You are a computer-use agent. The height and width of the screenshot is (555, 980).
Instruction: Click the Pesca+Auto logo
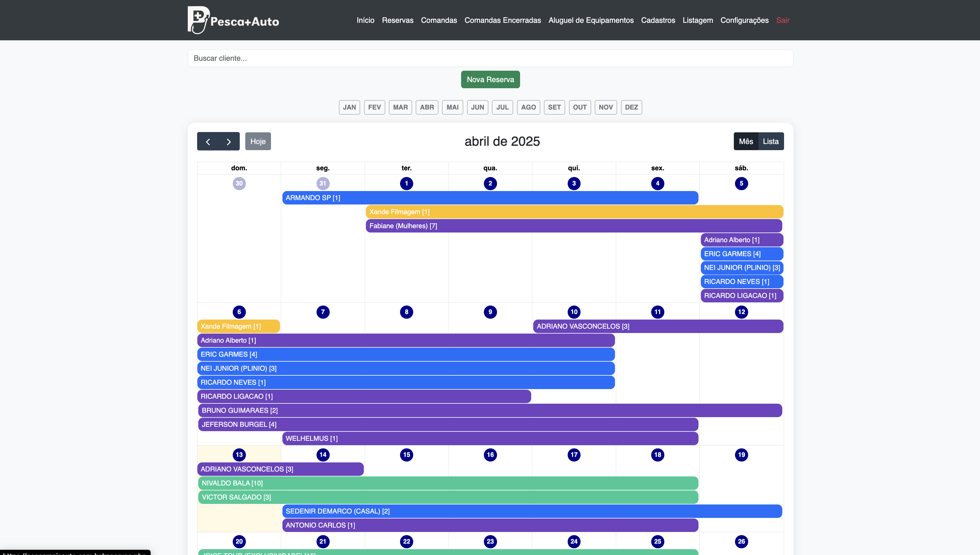tap(233, 20)
